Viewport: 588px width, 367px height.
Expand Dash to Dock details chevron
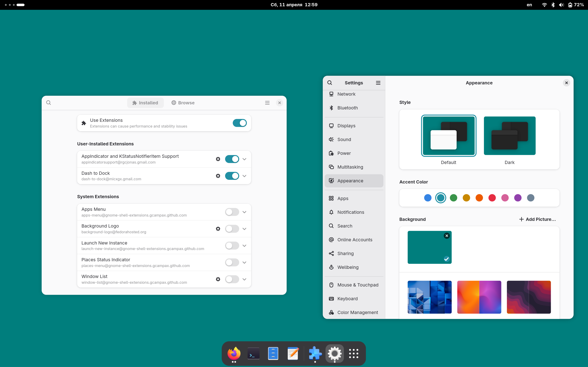pyautogui.click(x=244, y=176)
